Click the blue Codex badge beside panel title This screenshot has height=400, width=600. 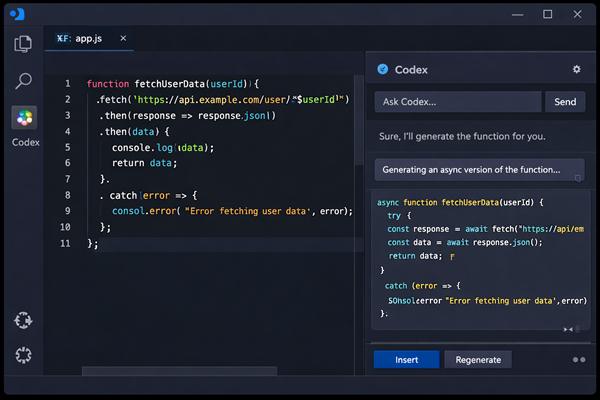click(383, 69)
